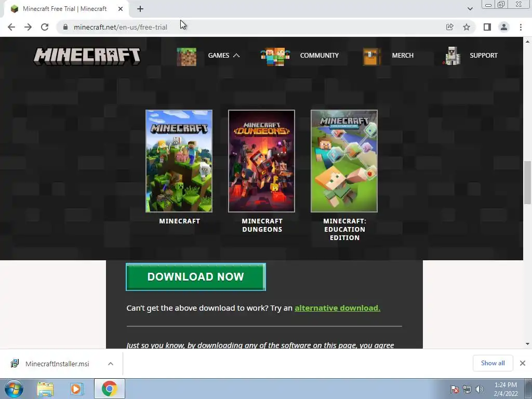Click the Minecraft logo

[87, 56]
